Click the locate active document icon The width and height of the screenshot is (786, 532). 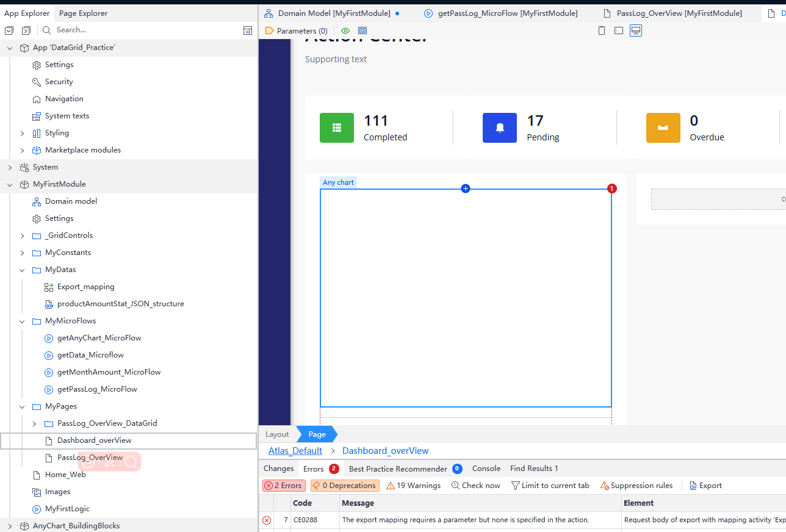pyautogui.click(x=248, y=30)
